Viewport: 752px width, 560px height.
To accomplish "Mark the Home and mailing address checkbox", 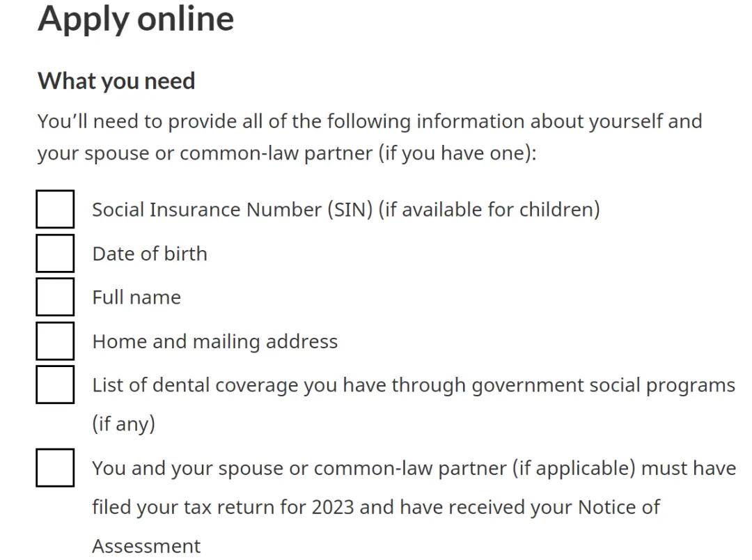I will [x=55, y=341].
